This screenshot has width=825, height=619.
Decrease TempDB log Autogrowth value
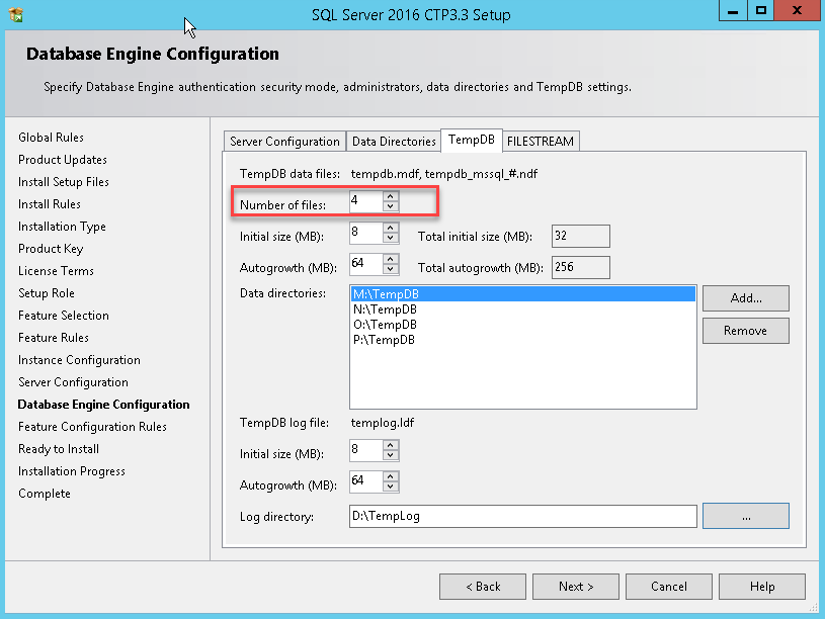coord(390,487)
